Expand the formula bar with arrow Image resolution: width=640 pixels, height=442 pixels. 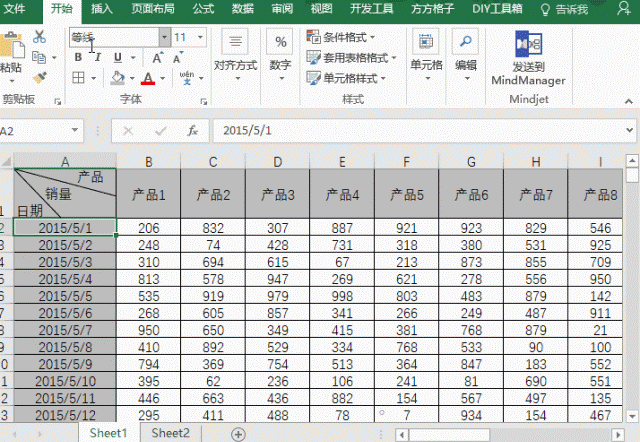tap(629, 130)
